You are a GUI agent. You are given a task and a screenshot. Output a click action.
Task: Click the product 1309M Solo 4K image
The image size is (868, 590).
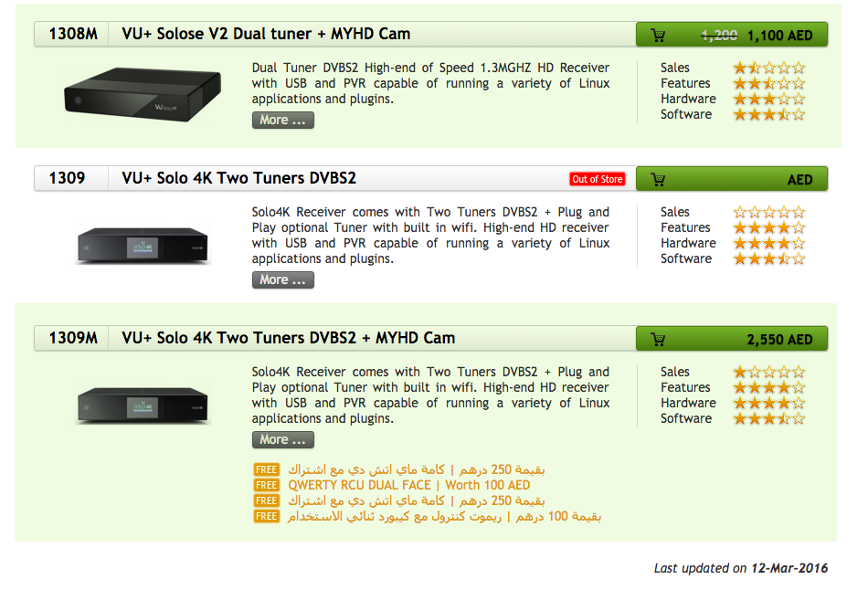click(x=143, y=406)
